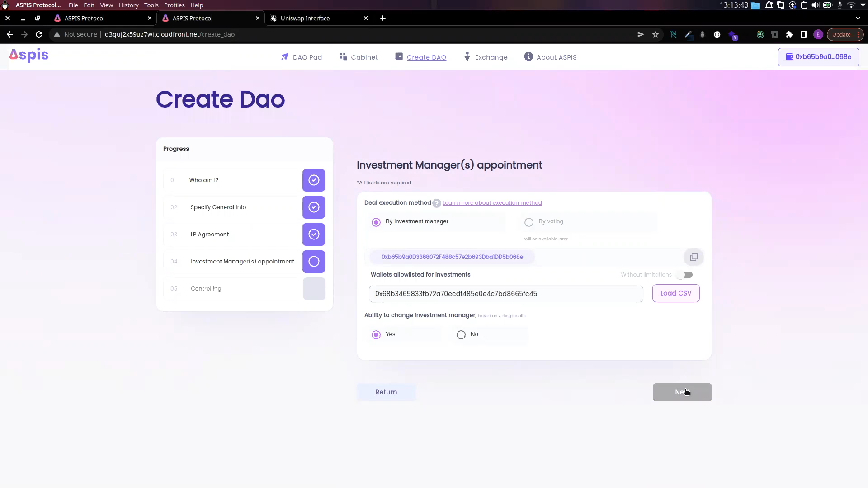This screenshot has width=868, height=488.
Task: Open the color picker eyedropper extension
Action: tap(689, 34)
